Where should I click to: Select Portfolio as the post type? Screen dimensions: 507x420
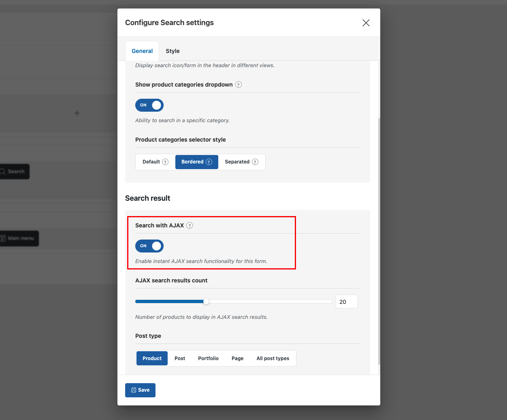coord(208,358)
